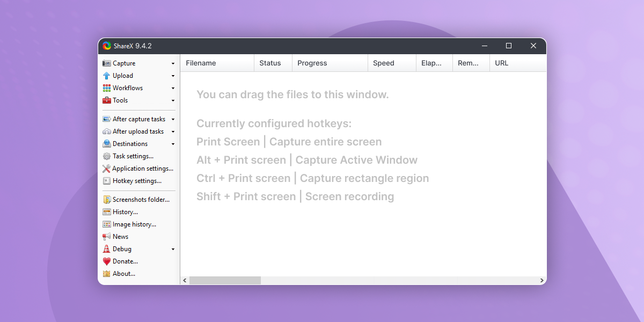This screenshot has height=322, width=644.
Task: Open the Tools menu
Action: tap(139, 100)
